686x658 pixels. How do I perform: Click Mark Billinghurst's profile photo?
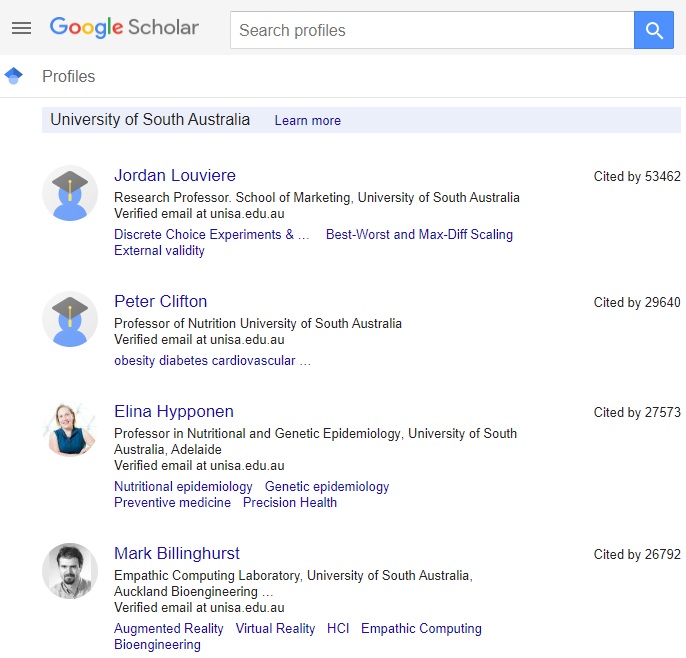click(70, 571)
